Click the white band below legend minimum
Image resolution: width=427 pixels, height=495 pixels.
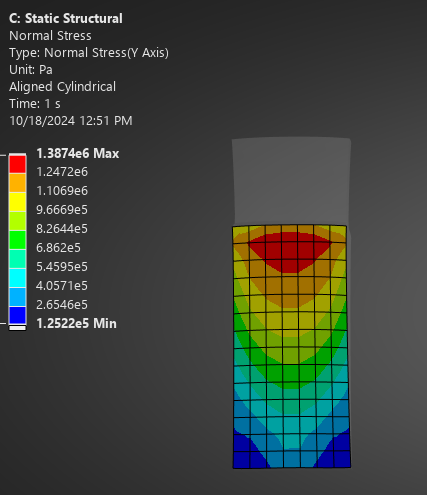tap(17, 328)
